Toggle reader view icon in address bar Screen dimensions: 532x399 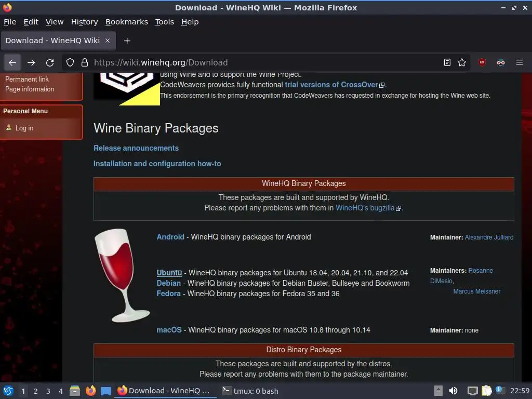click(x=447, y=62)
